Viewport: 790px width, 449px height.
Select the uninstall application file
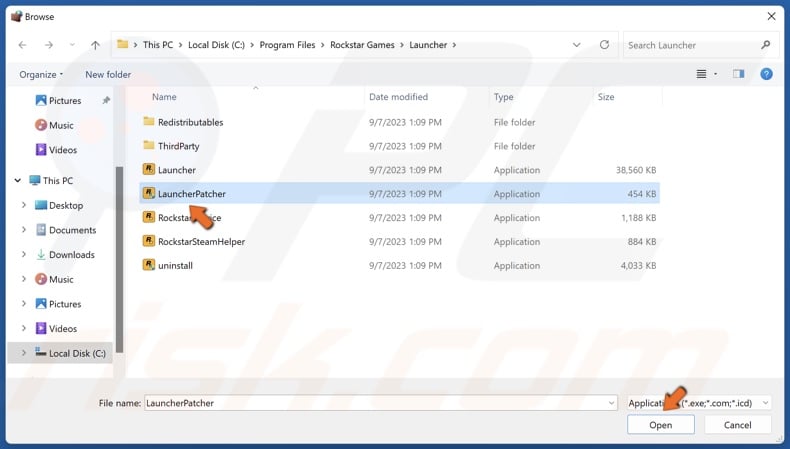[175, 266]
